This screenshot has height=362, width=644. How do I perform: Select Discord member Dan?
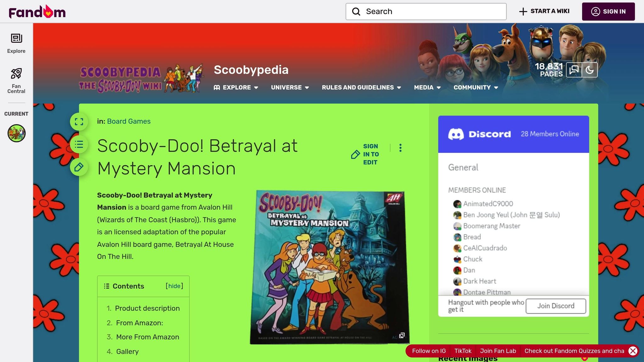[x=469, y=270]
